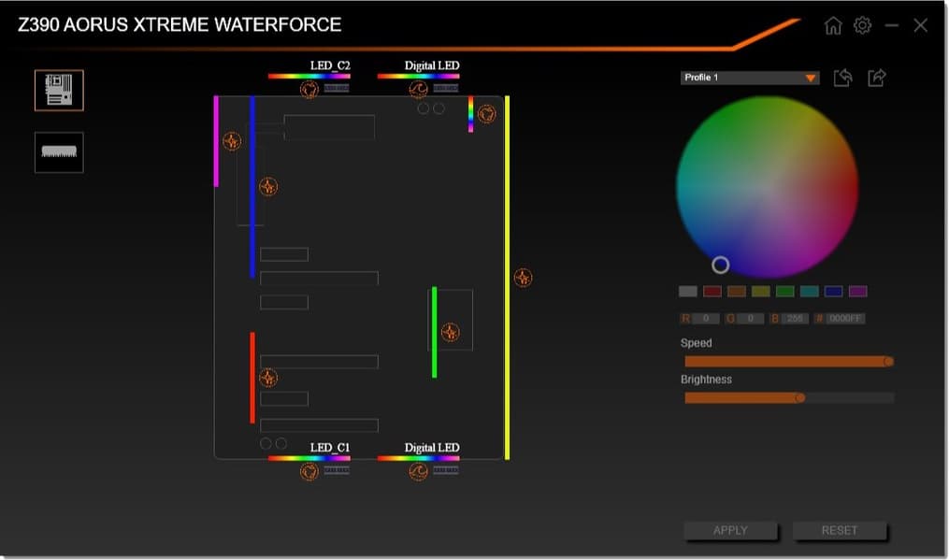Select the yellow LED strip zone

[507, 278]
